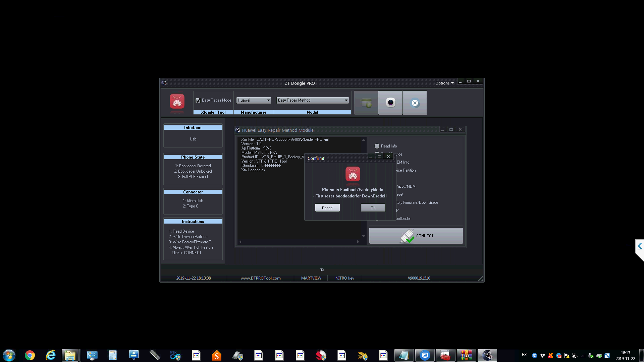Open the Easy Repair Method model dropdown

[313, 100]
